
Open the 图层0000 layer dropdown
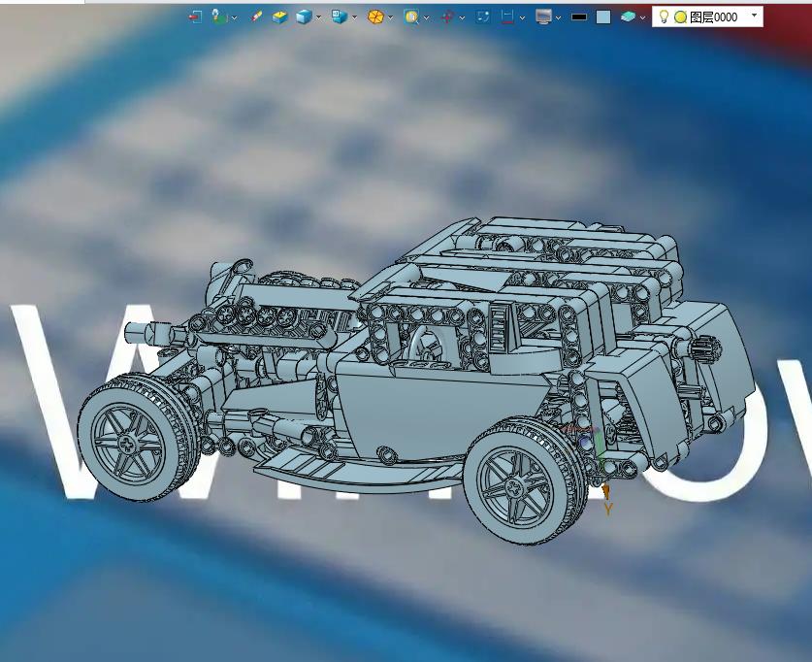pyautogui.click(x=755, y=16)
